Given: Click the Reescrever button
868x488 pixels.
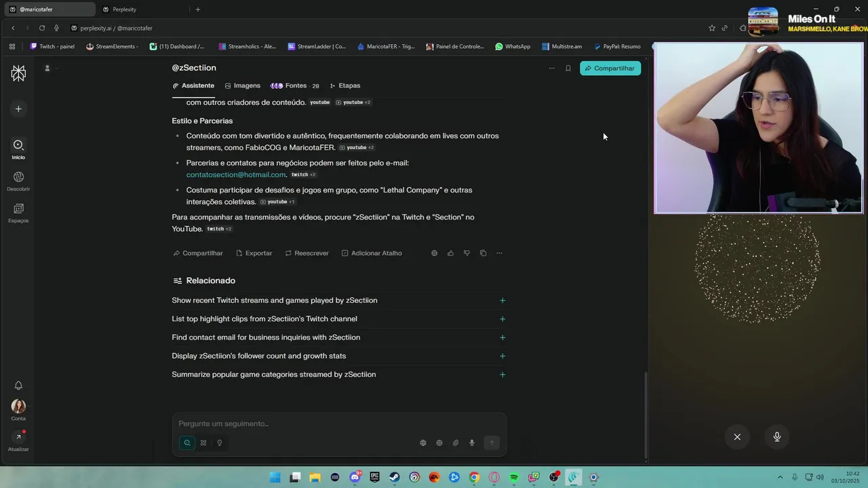Looking at the screenshot, I should click(x=307, y=253).
